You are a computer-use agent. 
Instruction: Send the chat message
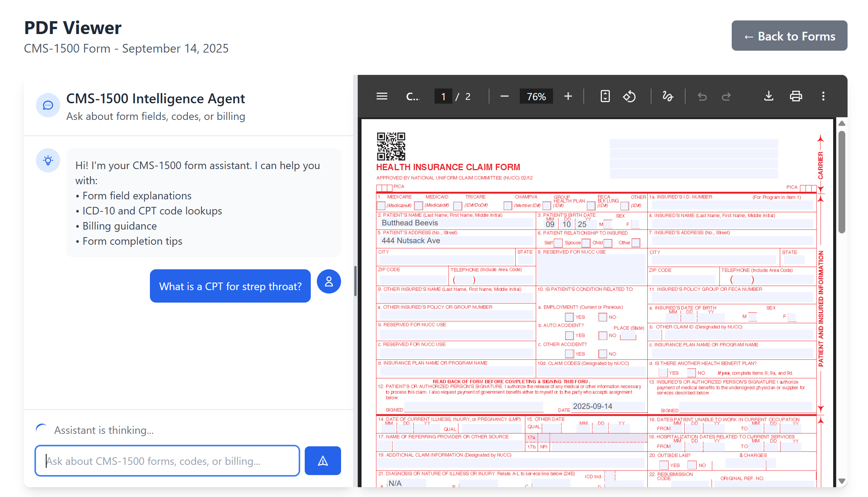coord(323,461)
